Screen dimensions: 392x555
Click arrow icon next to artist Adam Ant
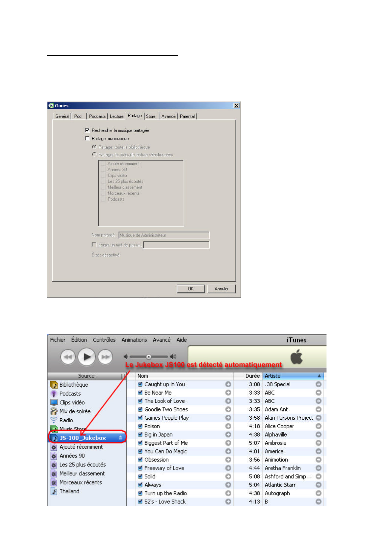[x=318, y=409]
